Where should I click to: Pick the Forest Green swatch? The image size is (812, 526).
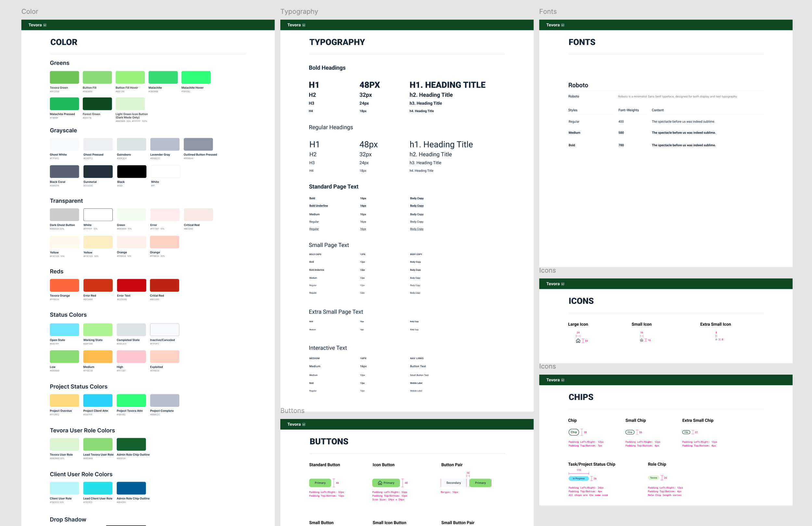[x=97, y=104]
